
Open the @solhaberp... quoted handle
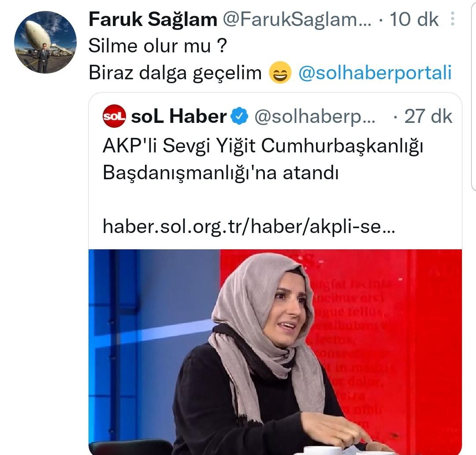coord(315,116)
